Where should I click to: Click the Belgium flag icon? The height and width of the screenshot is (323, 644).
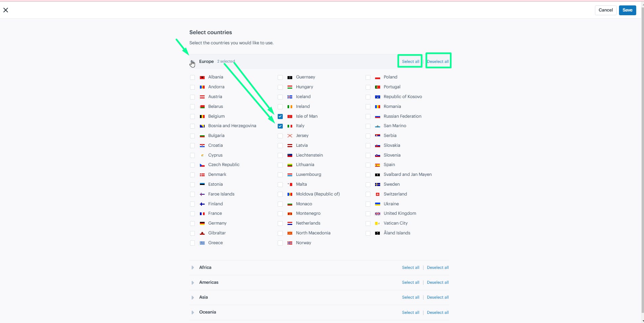(202, 116)
